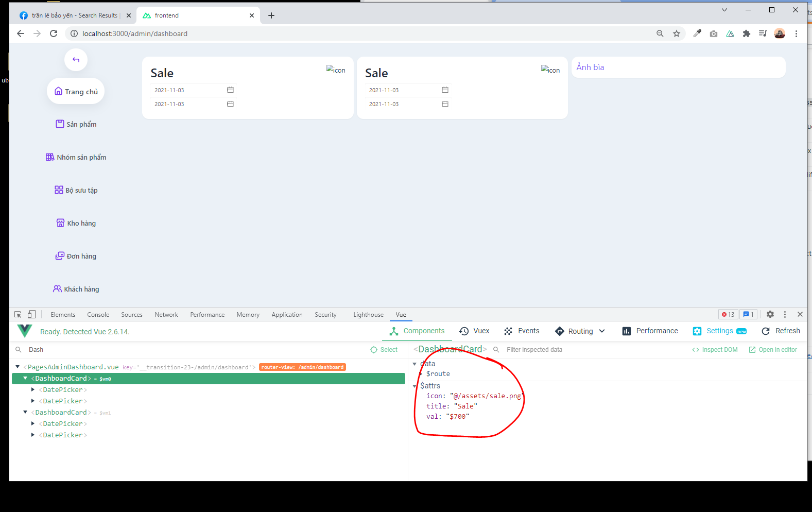The width and height of the screenshot is (812, 512).
Task: Click the 1 message badge in DevTools
Action: tap(748, 314)
